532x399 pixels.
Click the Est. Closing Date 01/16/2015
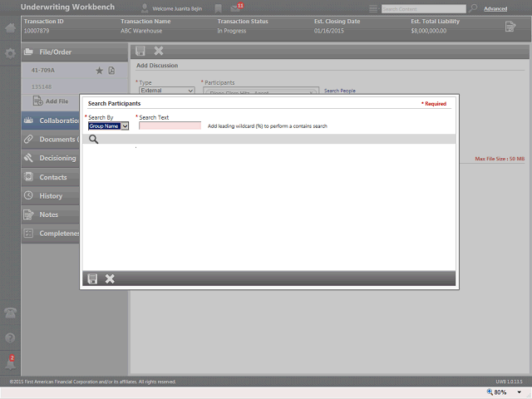[329, 31]
